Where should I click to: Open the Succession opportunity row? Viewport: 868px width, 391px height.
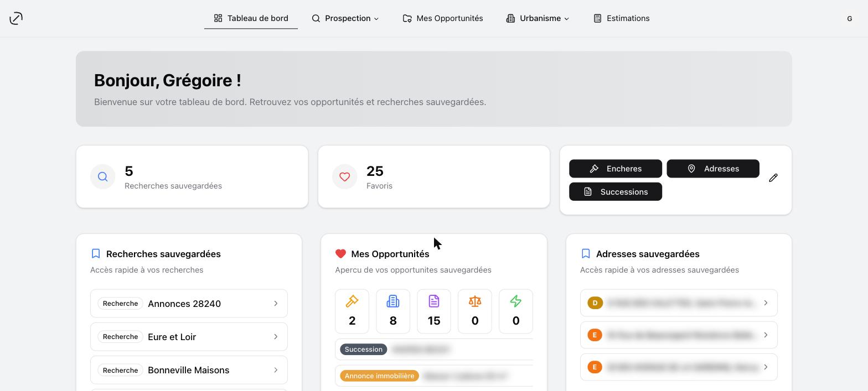[x=434, y=350]
